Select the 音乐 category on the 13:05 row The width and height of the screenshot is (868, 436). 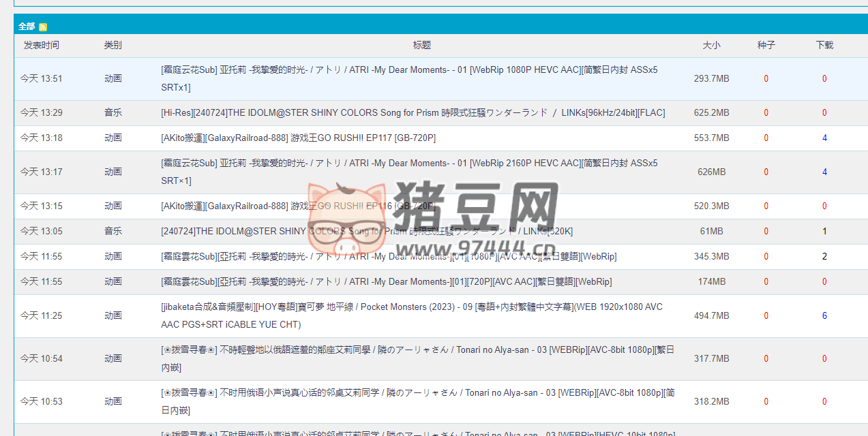pyautogui.click(x=113, y=231)
